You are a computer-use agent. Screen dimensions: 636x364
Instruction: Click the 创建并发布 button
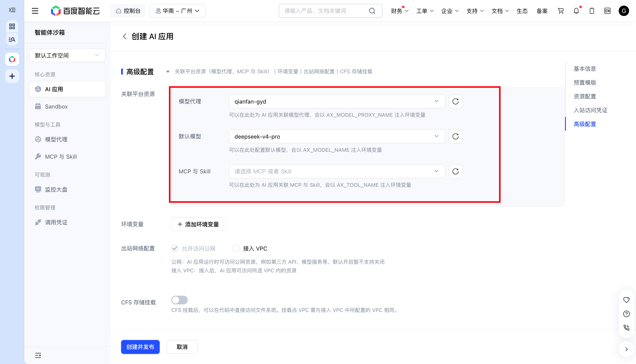tap(140, 347)
